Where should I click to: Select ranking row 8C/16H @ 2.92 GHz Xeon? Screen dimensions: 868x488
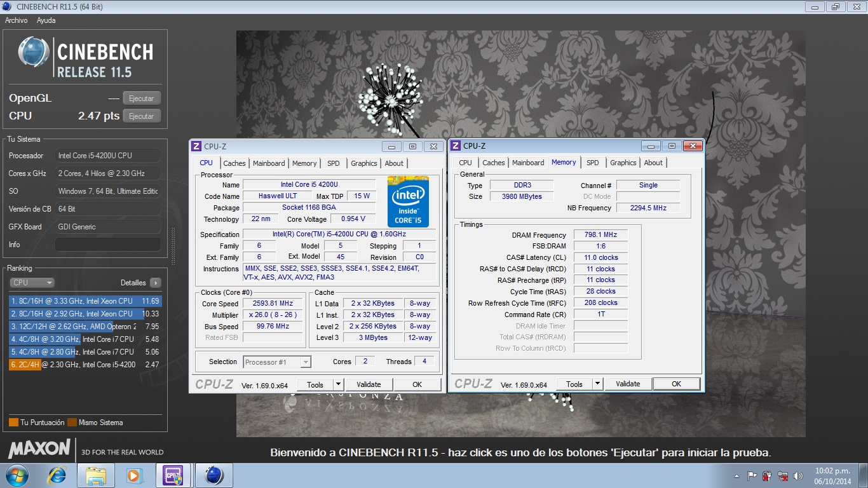(85, 314)
